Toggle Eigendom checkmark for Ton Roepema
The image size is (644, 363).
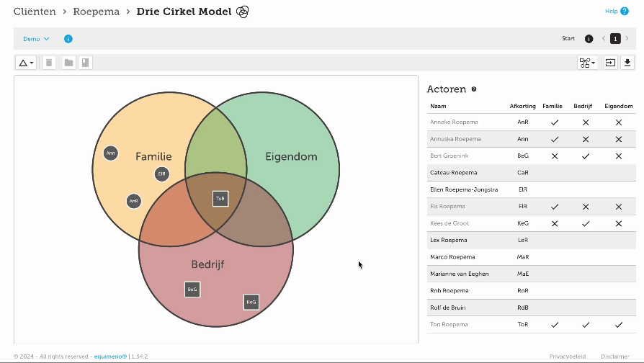pos(618,325)
